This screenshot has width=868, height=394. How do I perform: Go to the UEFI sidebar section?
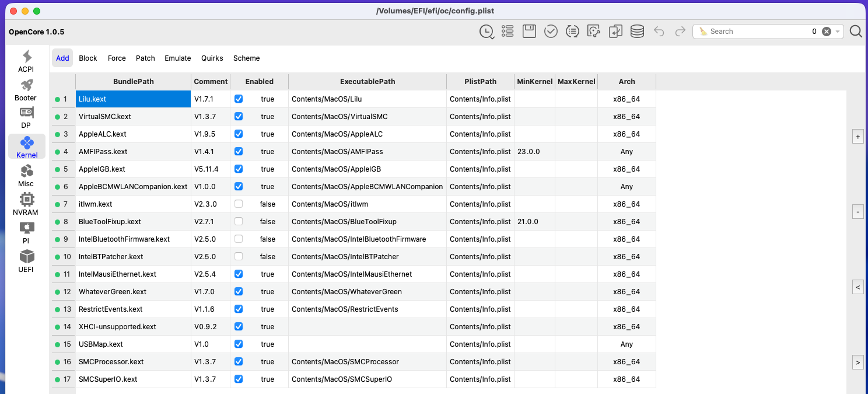coord(26,261)
